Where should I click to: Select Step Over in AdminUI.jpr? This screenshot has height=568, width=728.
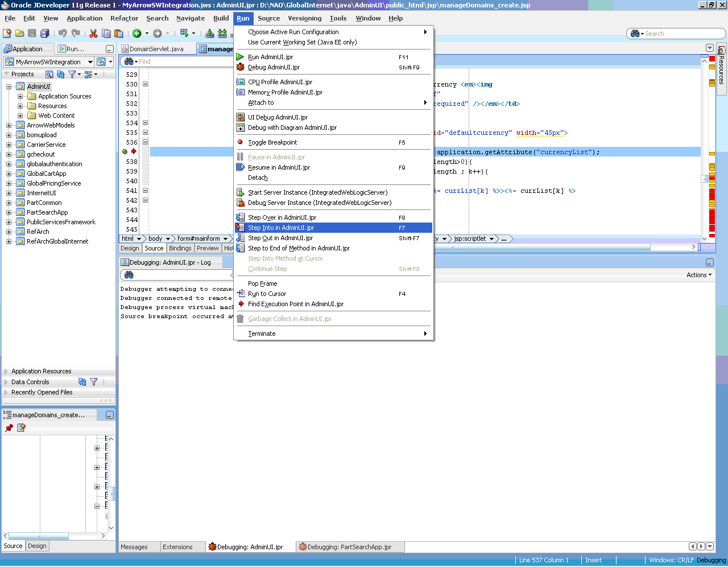click(x=334, y=217)
